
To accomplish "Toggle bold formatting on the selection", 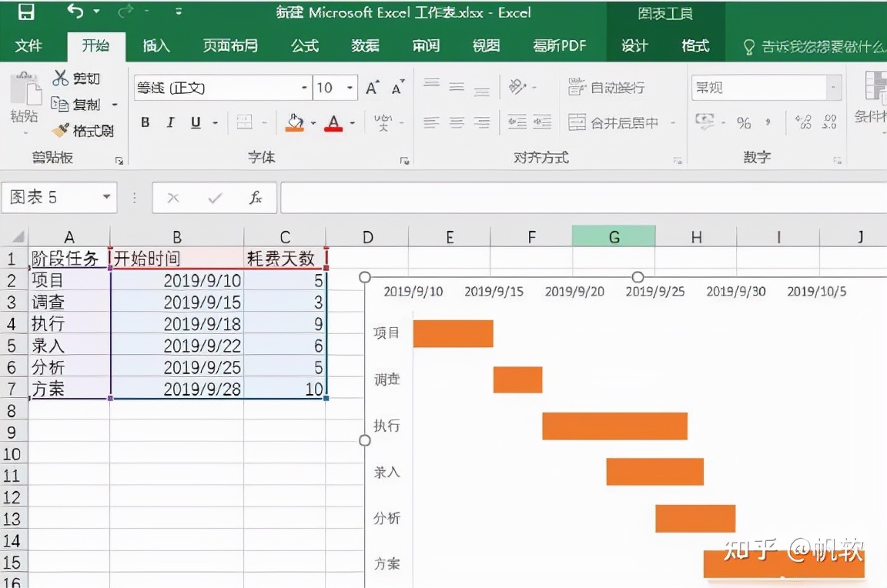I will 146,122.
